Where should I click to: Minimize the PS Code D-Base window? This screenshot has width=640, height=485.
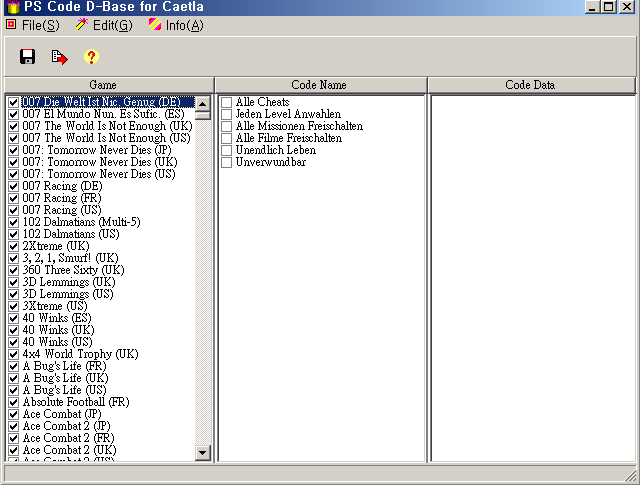(x=592, y=7)
